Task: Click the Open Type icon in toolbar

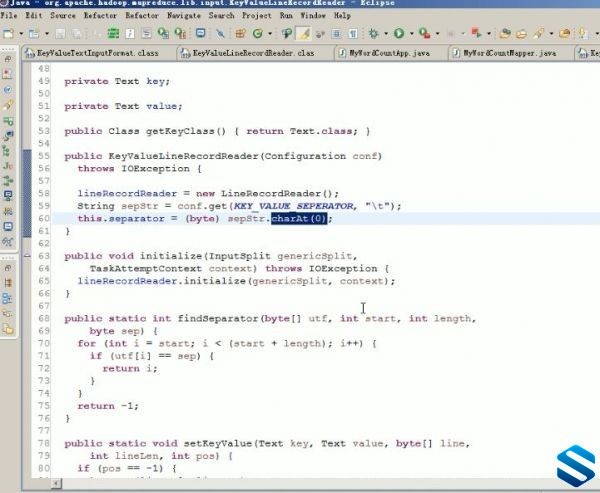Action: coord(287,34)
